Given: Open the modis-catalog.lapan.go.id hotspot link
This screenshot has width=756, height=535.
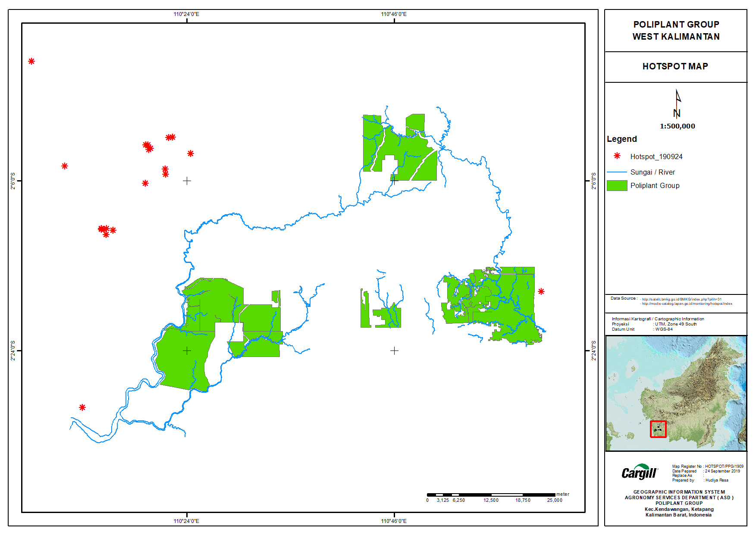Looking at the screenshot, I should click(x=687, y=303).
